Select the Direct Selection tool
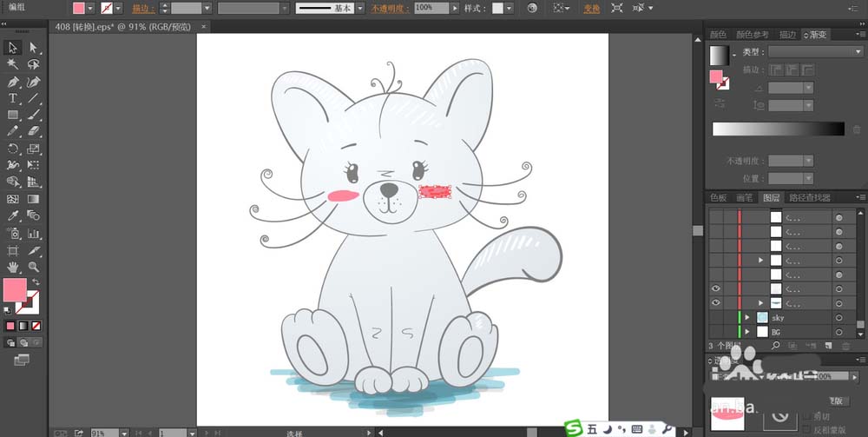868x437 pixels. click(33, 48)
